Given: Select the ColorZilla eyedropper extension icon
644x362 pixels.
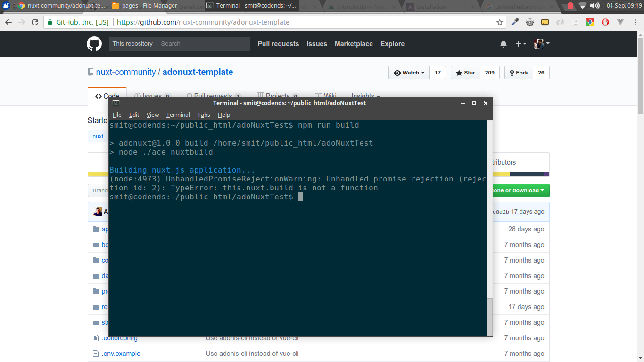Looking at the screenshot, I should point(515,22).
